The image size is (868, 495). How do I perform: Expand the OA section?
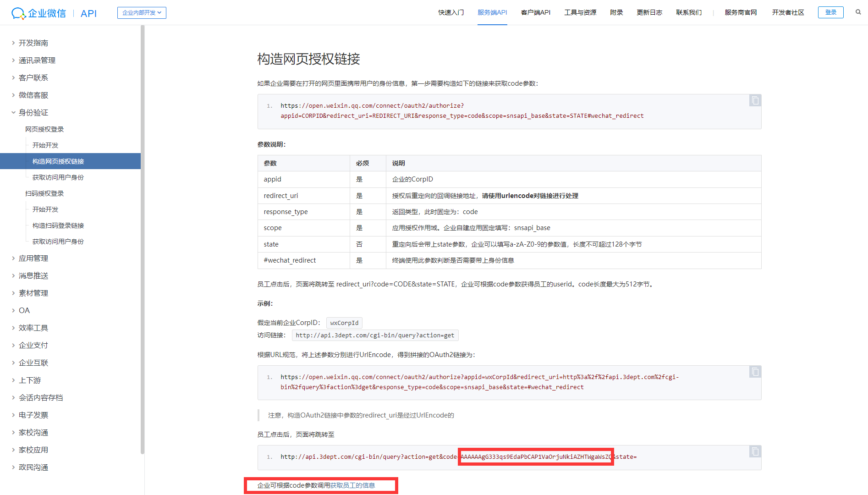tap(24, 310)
